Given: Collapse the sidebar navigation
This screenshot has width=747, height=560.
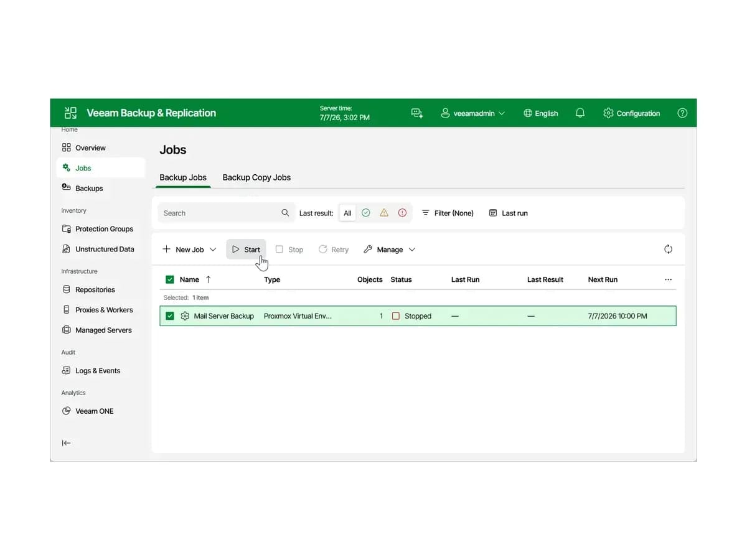Looking at the screenshot, I should (x=67, y=443).
